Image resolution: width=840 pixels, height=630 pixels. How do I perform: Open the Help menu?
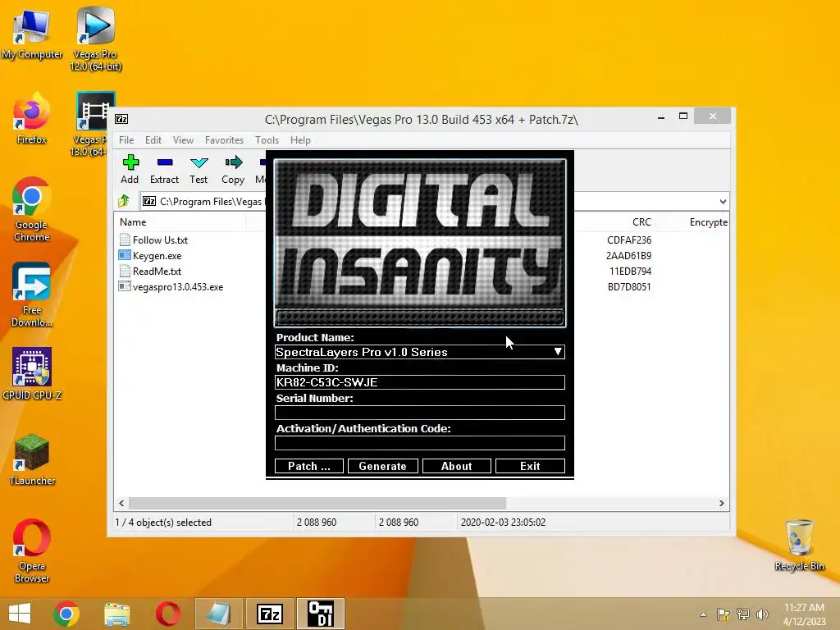point(300,139)
